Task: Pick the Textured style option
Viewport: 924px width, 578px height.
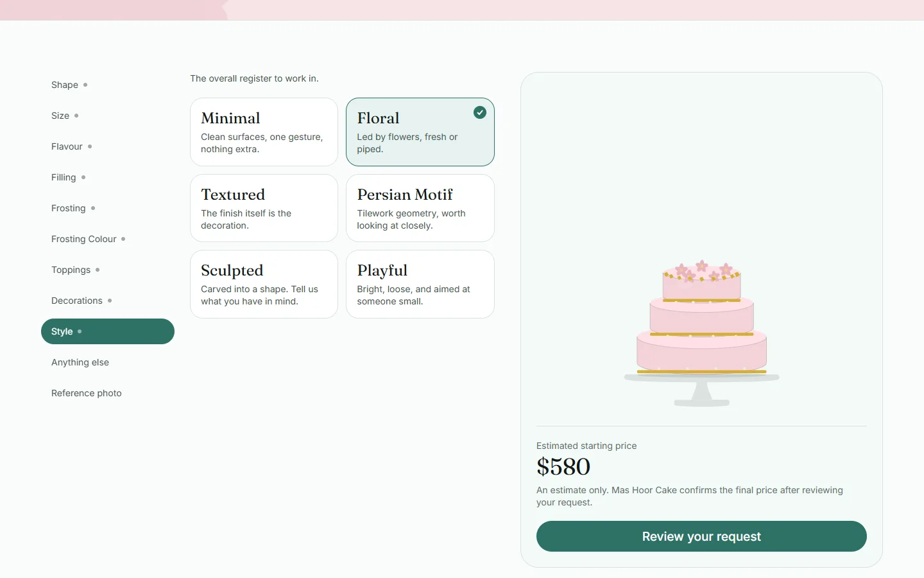Action: point(264,208)
